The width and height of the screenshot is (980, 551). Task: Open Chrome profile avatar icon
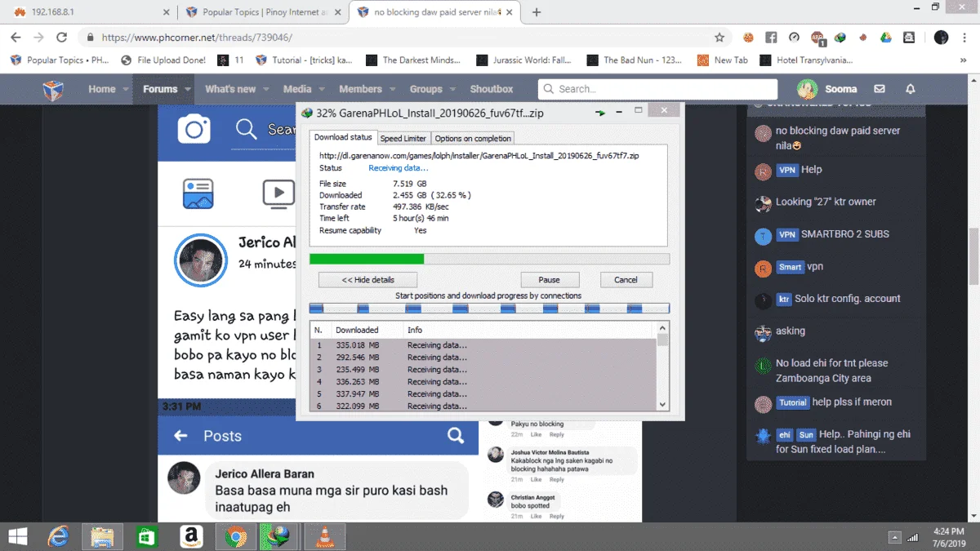pyautogui.click(x=941, y=38)
